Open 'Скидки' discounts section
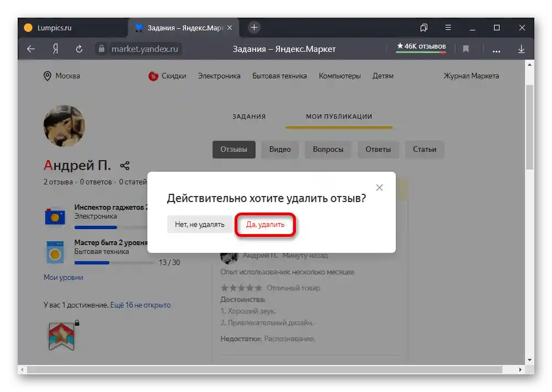 [x=168, y=76]
